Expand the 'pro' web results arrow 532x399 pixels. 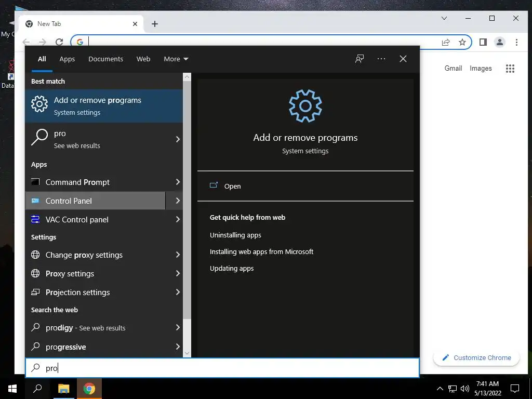click(178, 139)
